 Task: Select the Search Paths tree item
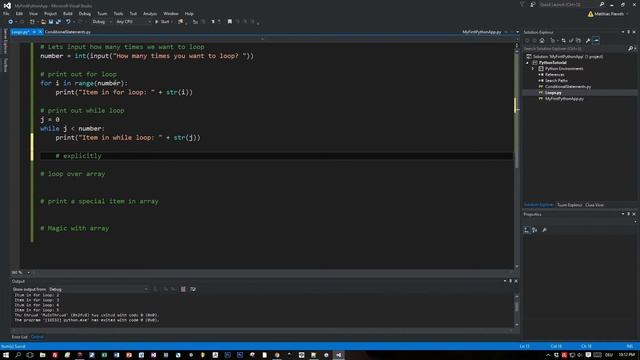pyautogui.click(x=556, y=81)
